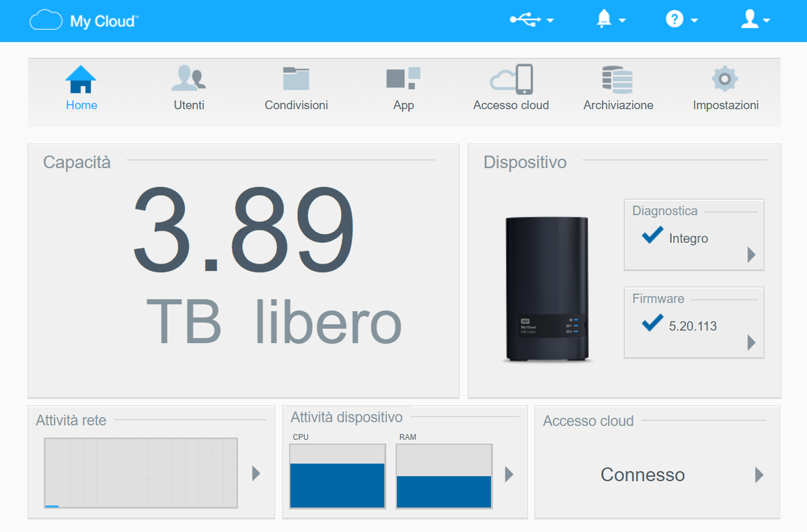Expand Diagnostica panel arrow
This screenshot has height=532, width=807.
click(751, 255)
